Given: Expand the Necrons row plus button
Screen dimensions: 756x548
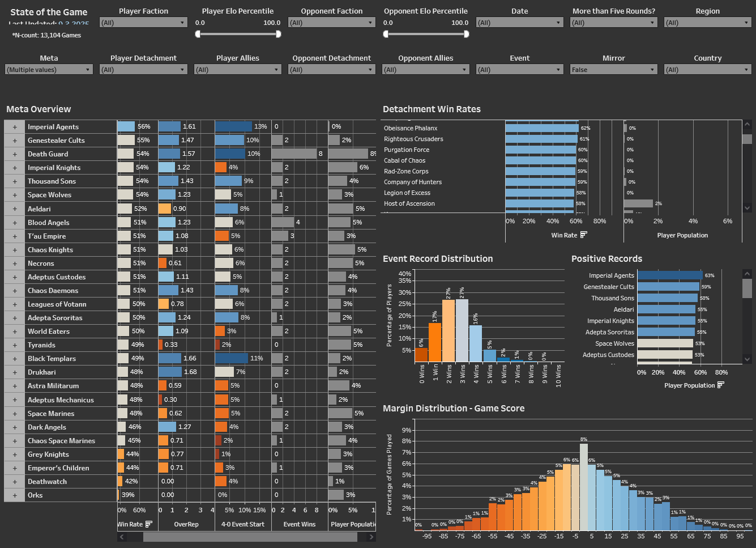Looking at the screenshot, I should pos(15,264).
